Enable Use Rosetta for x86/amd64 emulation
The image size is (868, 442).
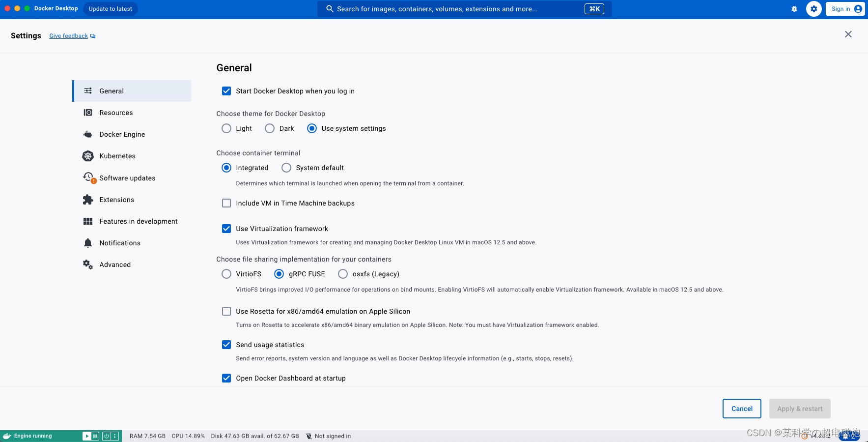tap(226, 311)
